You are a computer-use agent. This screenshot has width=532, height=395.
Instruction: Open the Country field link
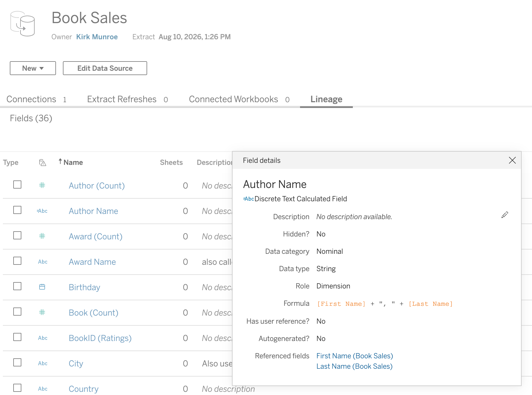83,389
